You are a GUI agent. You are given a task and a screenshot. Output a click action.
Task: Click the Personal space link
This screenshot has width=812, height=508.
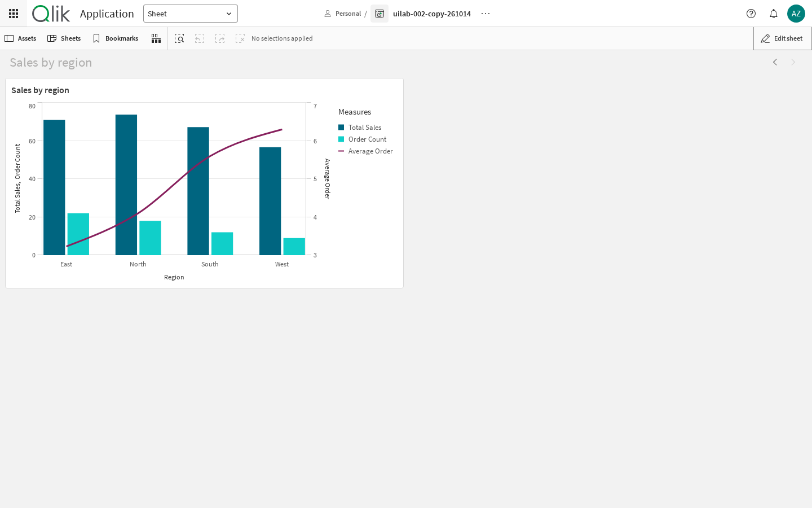343,14
